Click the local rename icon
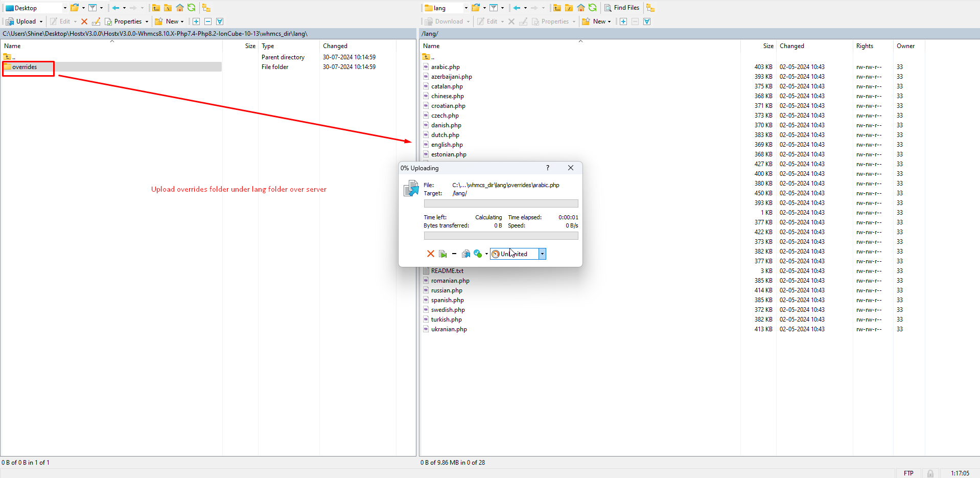The height and width of the screenshot is (478, 980). click(96, 21)
